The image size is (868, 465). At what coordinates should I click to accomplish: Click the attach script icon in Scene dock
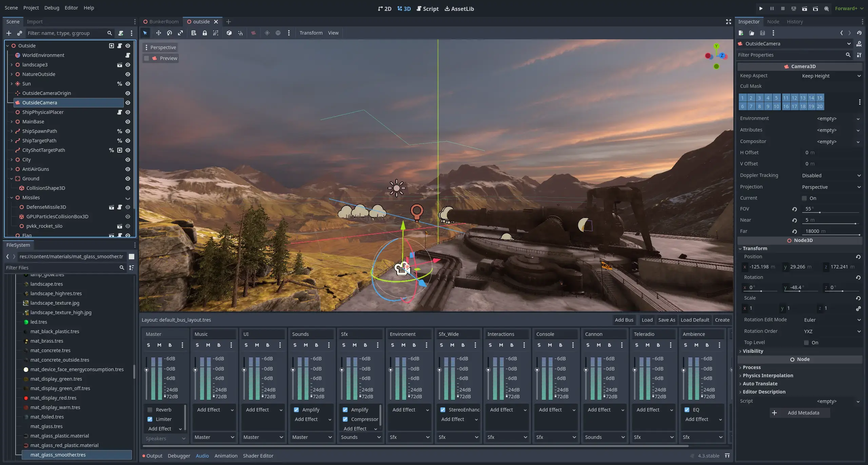click(x=121, y=33)
